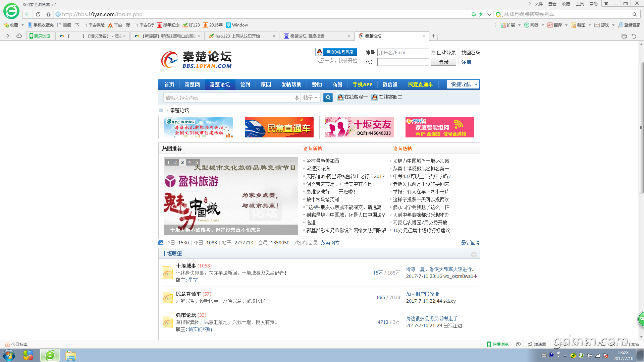Click the volume icon in the system tray
The image size is (644, 362).
click(589, 356)
